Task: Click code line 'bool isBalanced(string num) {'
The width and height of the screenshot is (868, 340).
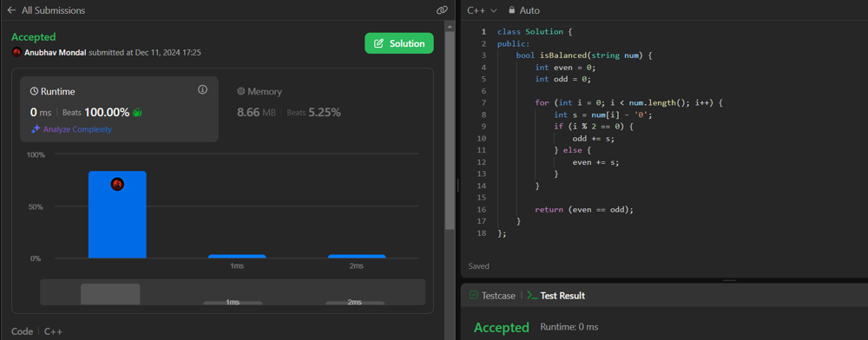Action: pyautogui.click(x=583, y=56)
